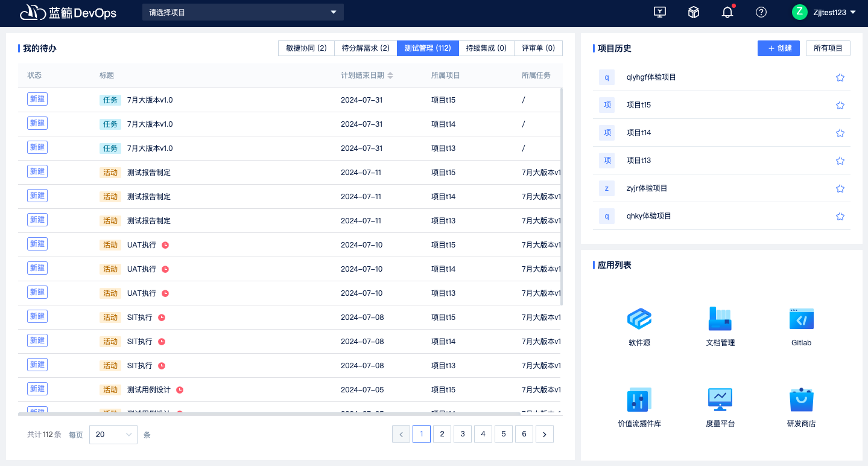Go to page 4

pos(483,434)
